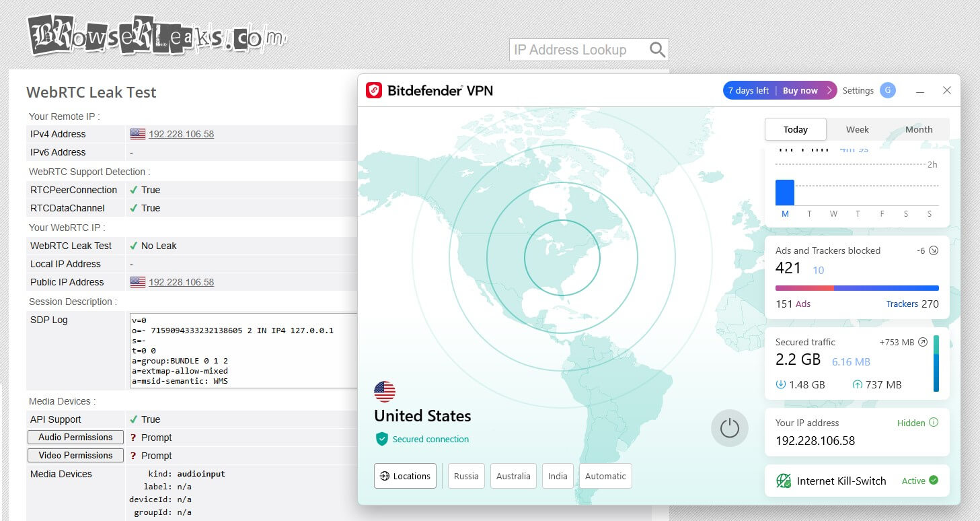Click the IP Address Lookup input field
This screenshot has height=521, width=980.
578,49
